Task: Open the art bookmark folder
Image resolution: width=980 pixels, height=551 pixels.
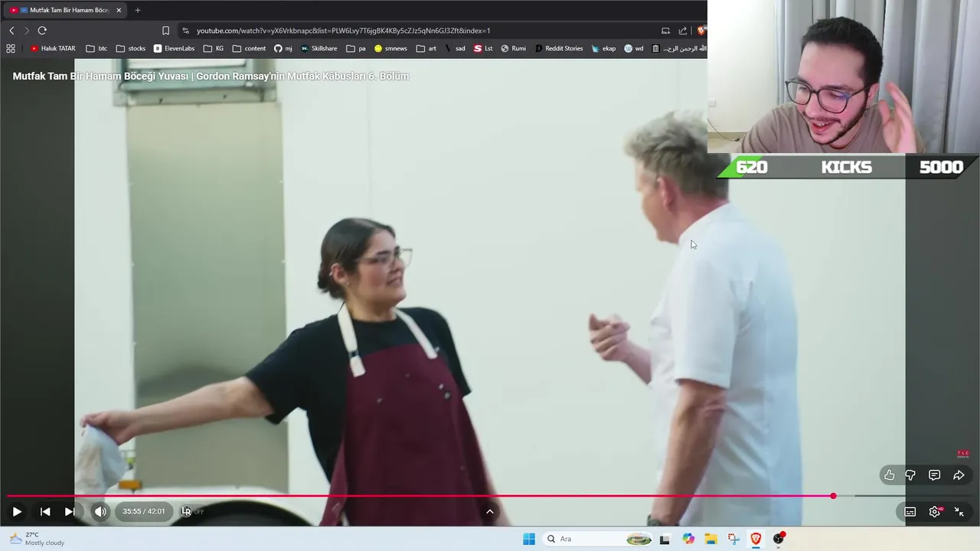Action: pyautogui.click(x=426, y=48)
